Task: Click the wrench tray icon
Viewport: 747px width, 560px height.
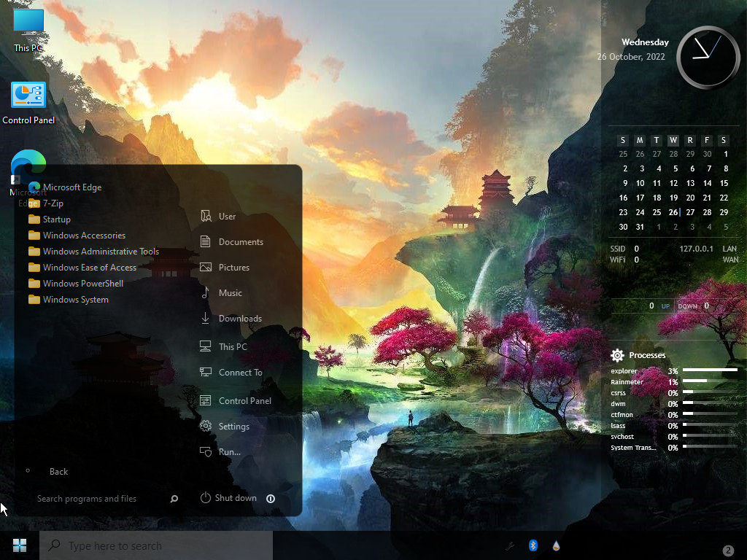Action: coord(510,546)
